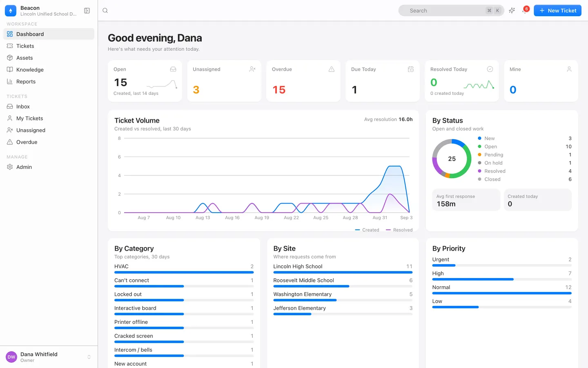Click the Created today tile
The height and width of the screenshot is (368, 588).
click(537, 200)
